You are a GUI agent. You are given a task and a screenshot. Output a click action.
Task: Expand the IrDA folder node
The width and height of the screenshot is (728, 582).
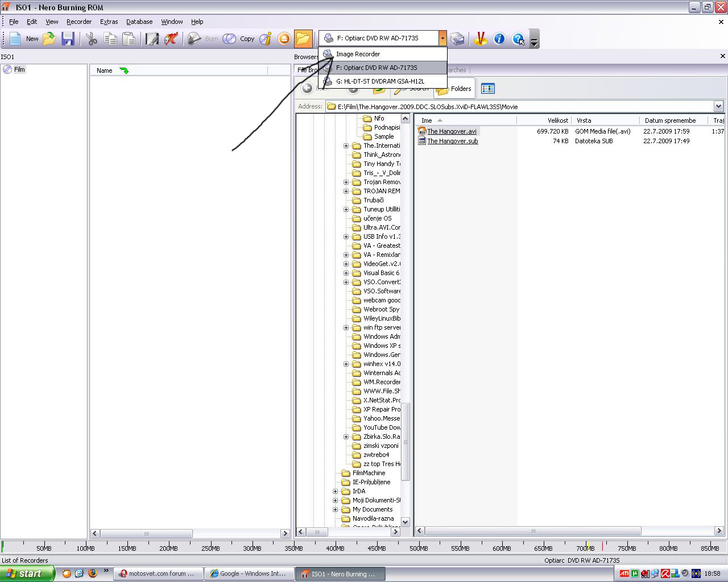point(335,492)
